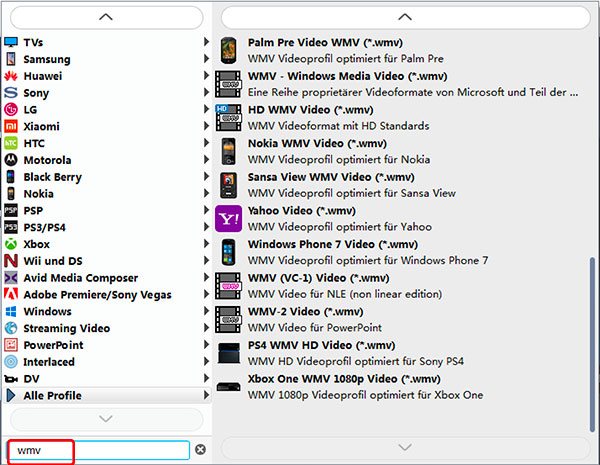Screen dimensions: 600x465
Task: Click the Avid Media Composer icon
Action: coord(11,277)
